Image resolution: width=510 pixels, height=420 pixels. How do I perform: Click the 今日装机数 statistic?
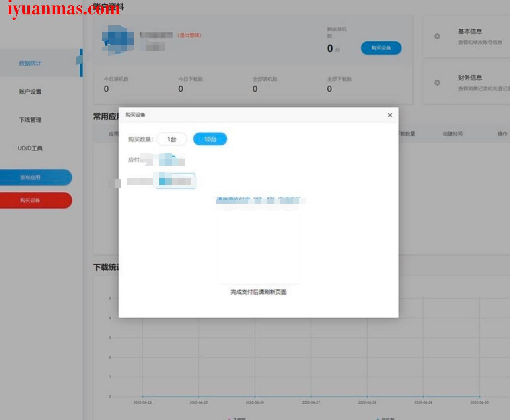[x=116, y=84]
